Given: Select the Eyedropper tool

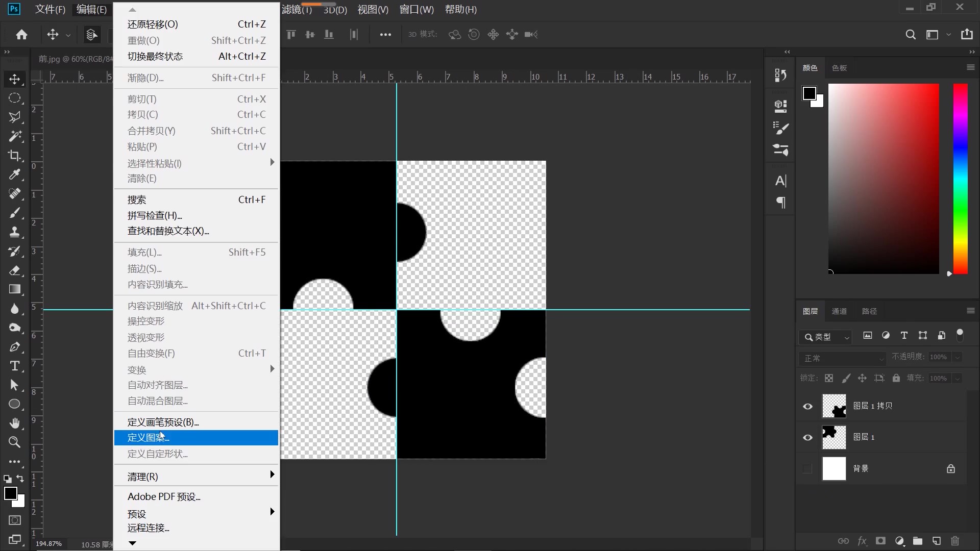Looking at the screenshot, I should click(14, 174).
